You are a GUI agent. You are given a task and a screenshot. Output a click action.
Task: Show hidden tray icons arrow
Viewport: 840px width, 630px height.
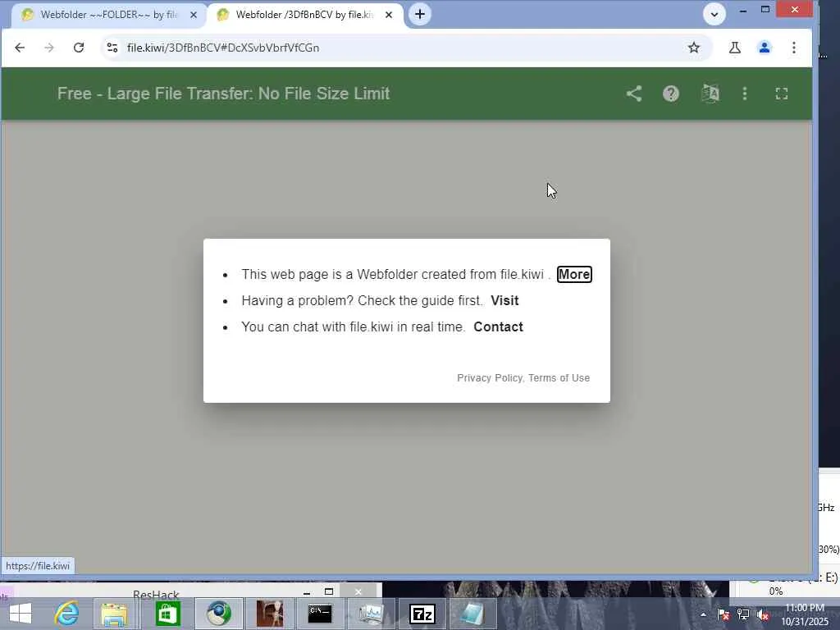click(703, 615)
